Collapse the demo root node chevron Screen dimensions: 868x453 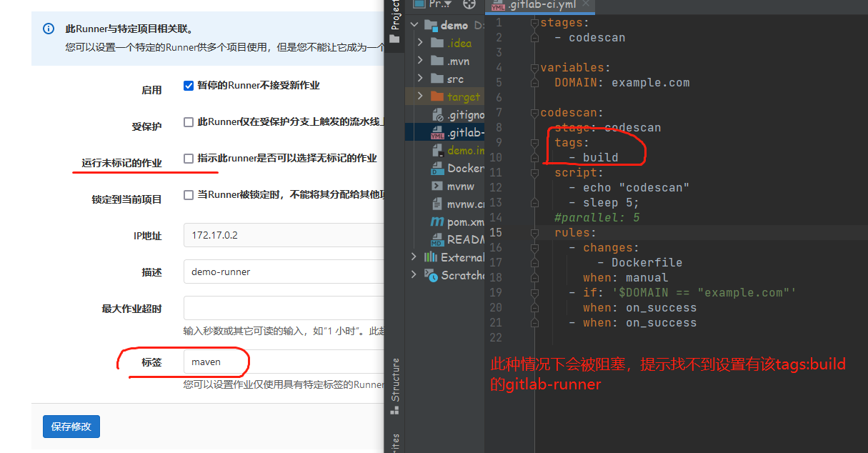point(414,25)
